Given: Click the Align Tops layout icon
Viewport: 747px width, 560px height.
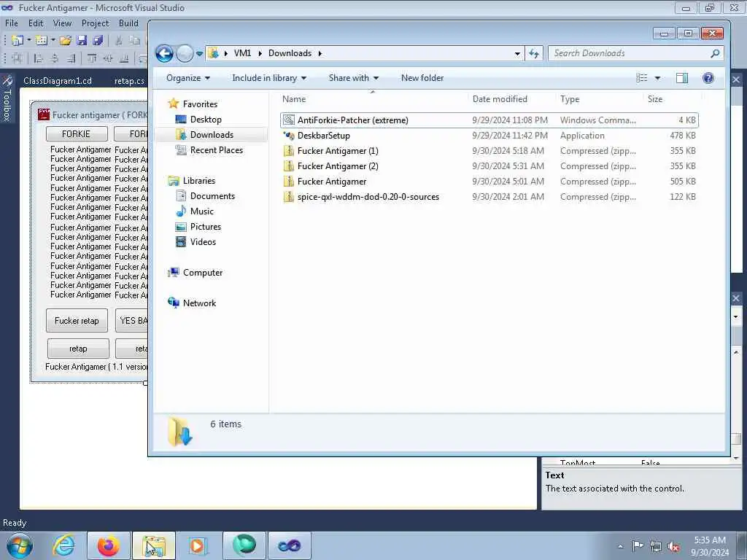Looking at the screenshot, I should pyautogui.click(x=92, y=58).
